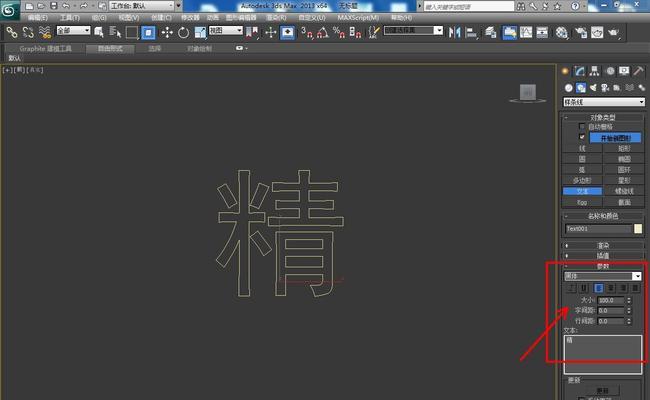Click the Align tool icon
The width and height of the screenshot is (650, 400).
[x=471, y=32]
